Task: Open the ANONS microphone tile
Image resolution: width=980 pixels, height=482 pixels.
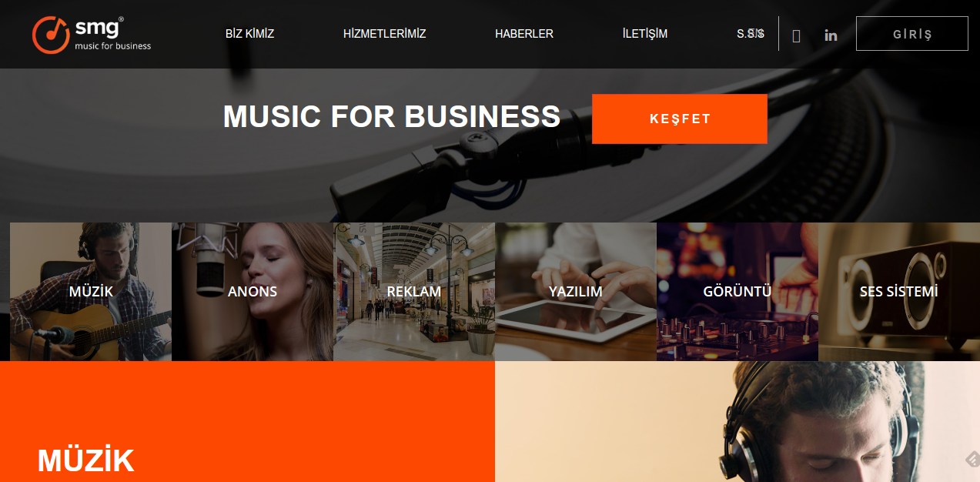Action: (253, 292)
